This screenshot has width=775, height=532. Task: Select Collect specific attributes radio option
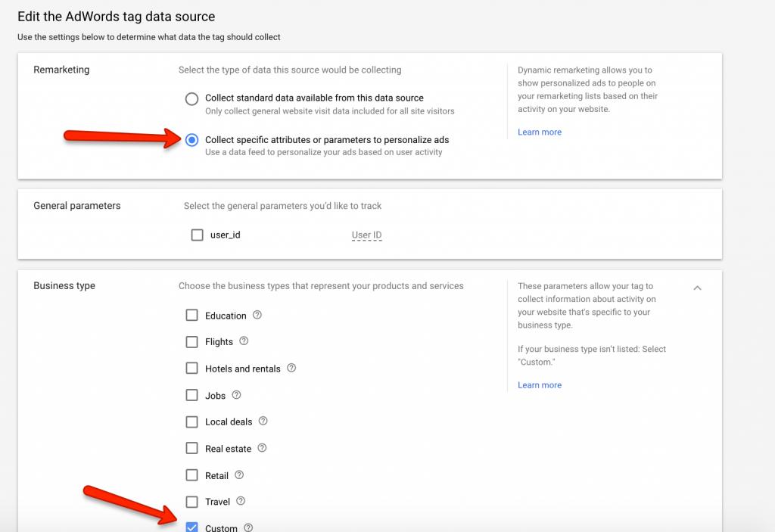click(192, 140)
